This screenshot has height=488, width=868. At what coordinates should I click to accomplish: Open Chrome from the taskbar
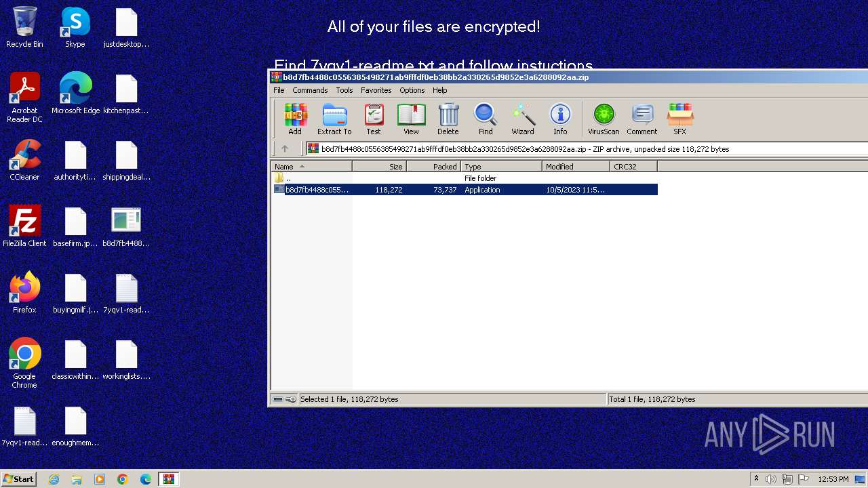pyautogui.click(x=123, y=479)
